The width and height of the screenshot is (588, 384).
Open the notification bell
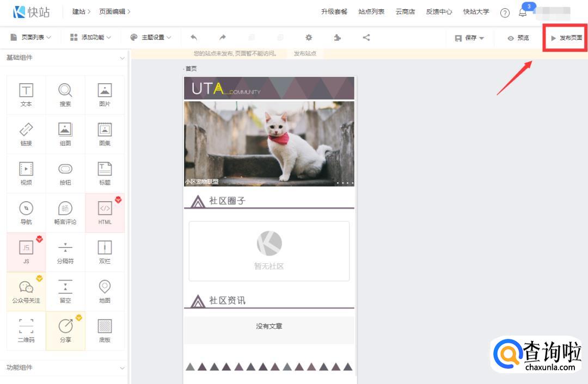click(x=522, y=13)
